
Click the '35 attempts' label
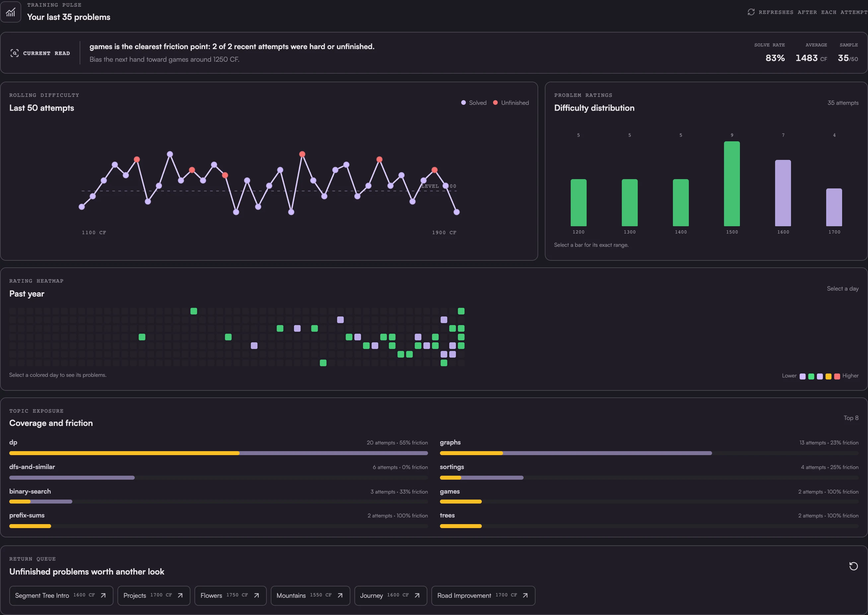point(843,102)
